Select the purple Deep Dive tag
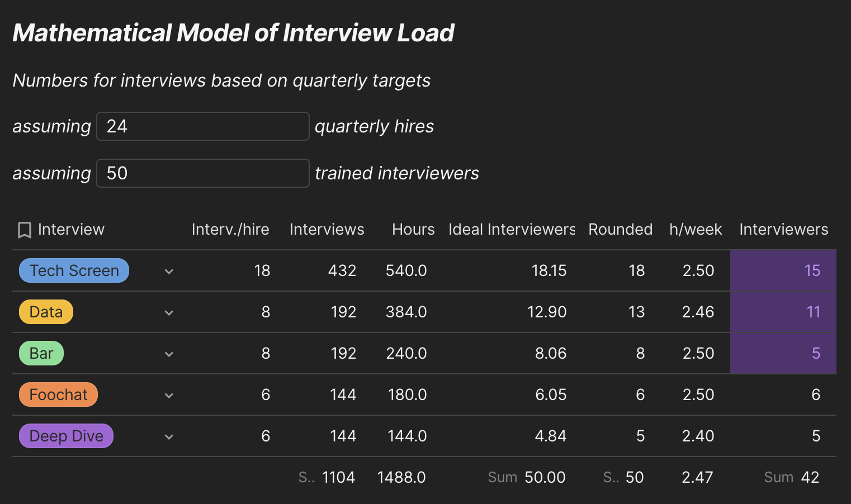851x504 pixels. click(x=66, y=436)
